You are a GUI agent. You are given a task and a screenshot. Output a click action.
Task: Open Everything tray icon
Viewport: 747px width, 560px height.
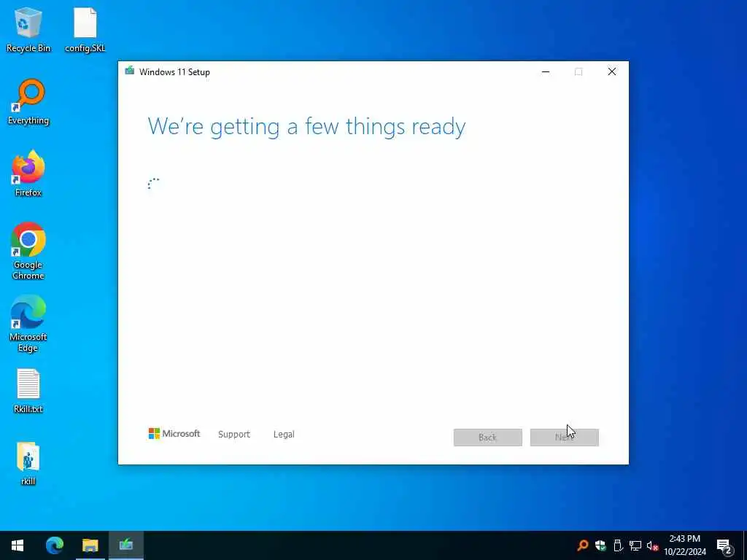coord(582,545)
